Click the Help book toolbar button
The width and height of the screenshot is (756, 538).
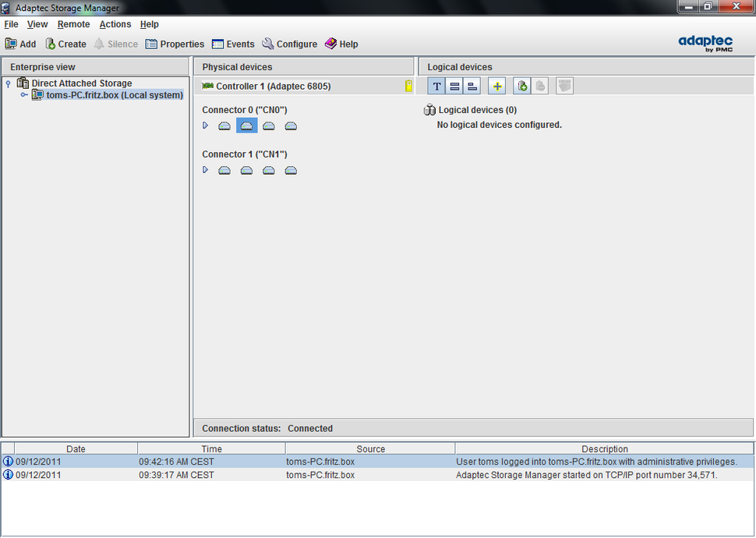click(341, 44)
